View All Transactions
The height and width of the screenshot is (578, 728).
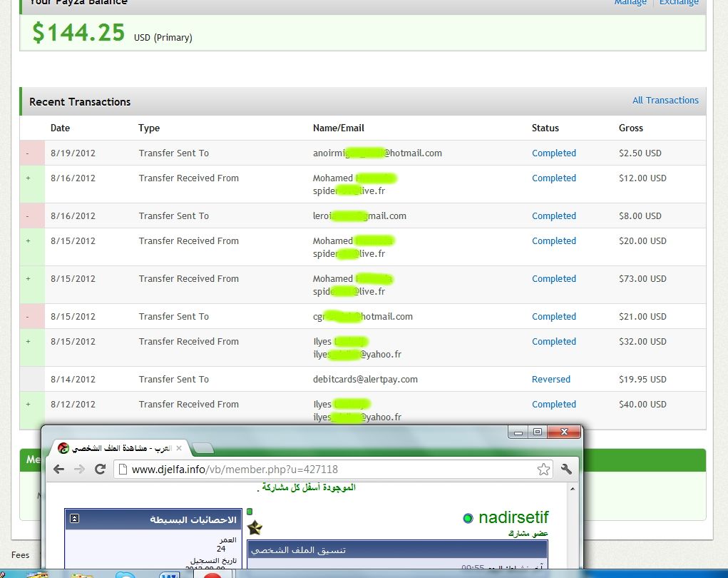pyautogui.click(x=665, y=101)
